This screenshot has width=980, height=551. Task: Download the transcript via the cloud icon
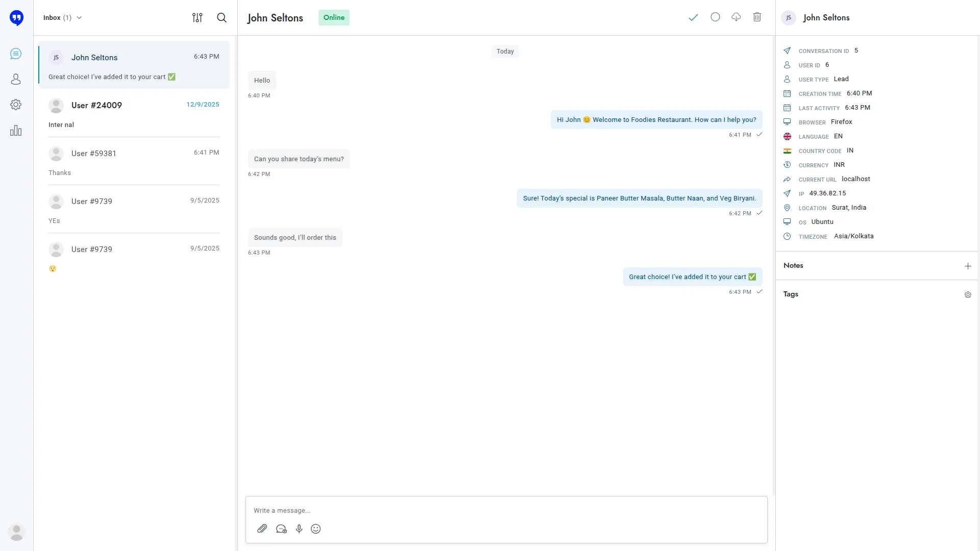coord(736,17)
